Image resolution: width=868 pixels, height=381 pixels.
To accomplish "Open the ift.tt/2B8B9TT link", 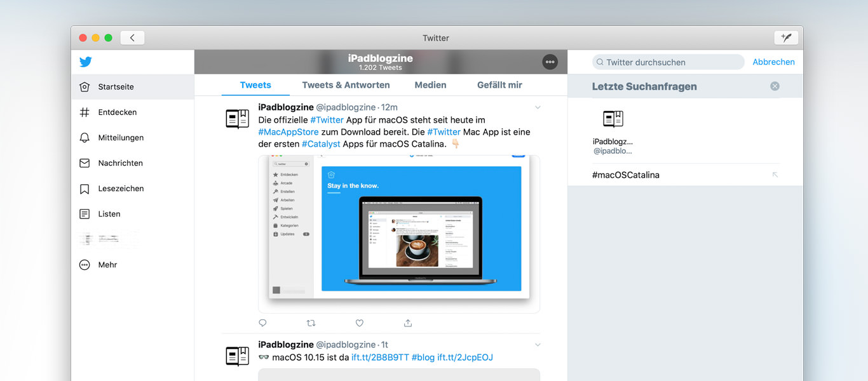I will coord(381,358).
